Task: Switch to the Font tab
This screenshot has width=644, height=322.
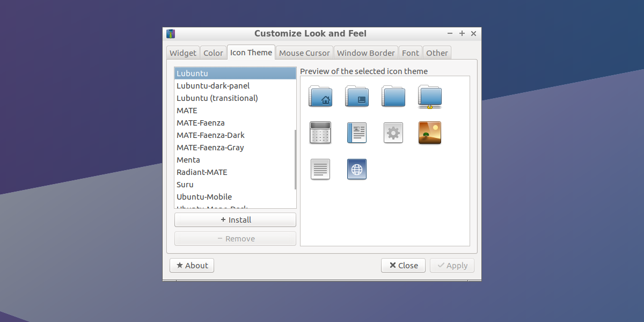Action: point(411,53)
